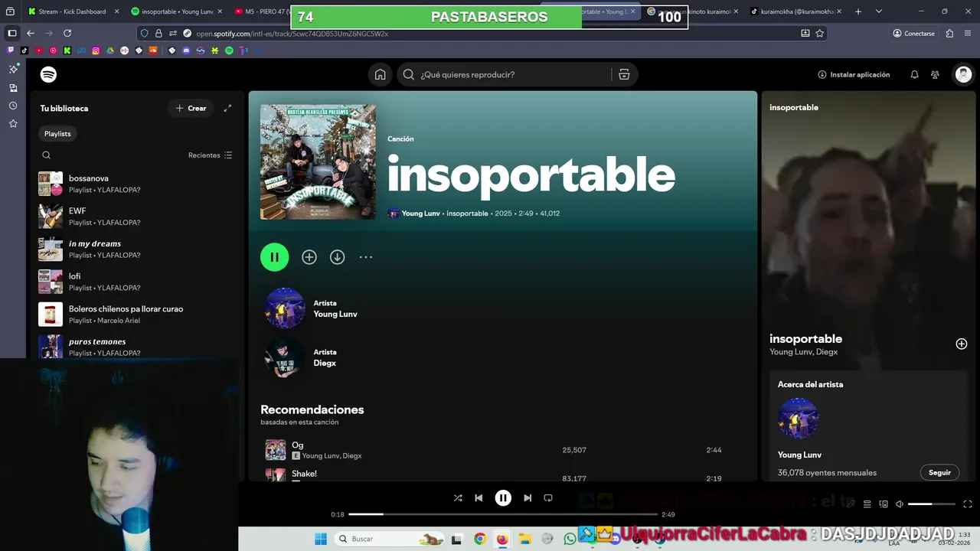
Task: Open the lofi playlist
Action: click(136, 282)
